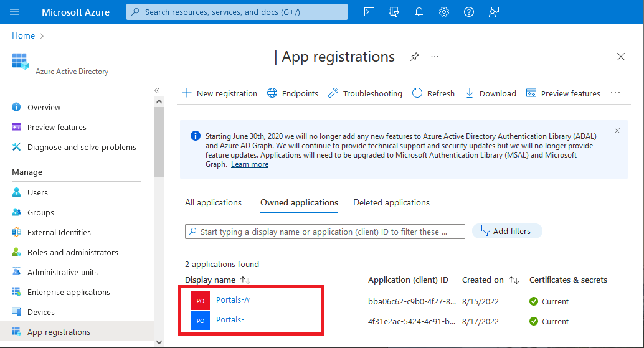Click the blue PO app icon

coord(201,321)
